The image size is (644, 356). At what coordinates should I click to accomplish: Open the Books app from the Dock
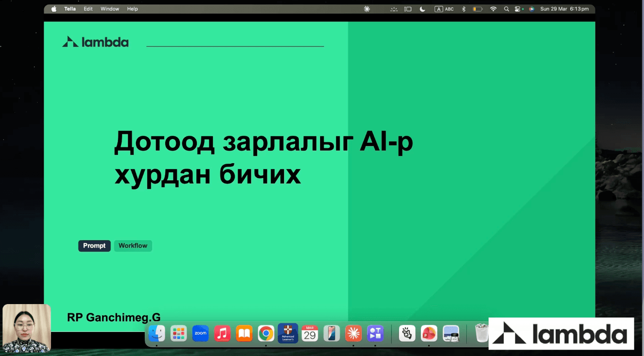[244, 333]
